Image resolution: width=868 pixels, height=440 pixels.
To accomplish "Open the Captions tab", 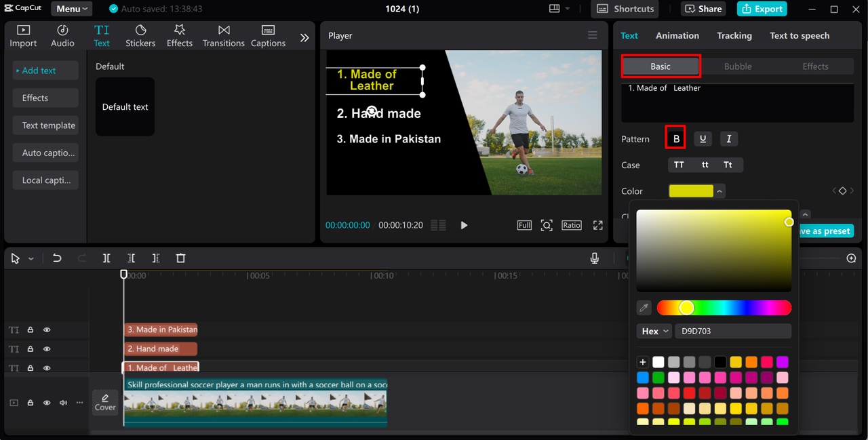I will click(268, 36).
